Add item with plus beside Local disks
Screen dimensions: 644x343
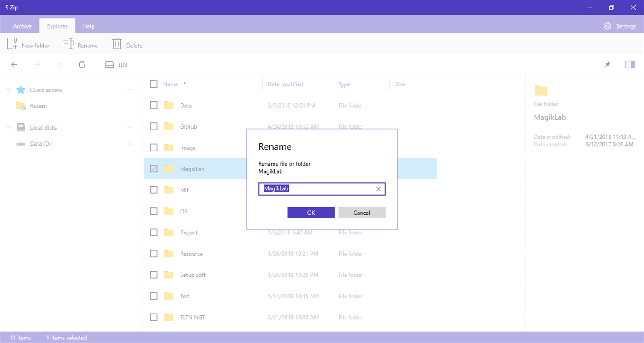pos(130,127)
